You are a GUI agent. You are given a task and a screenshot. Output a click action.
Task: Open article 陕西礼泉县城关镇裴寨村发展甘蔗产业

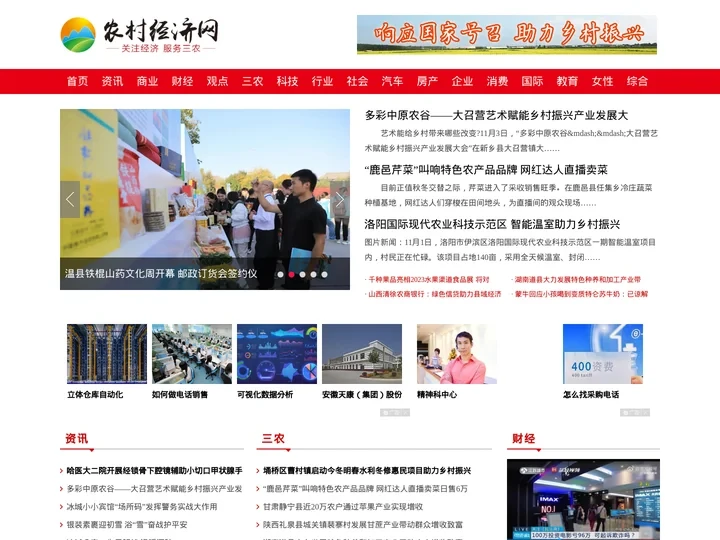point(363,524)
